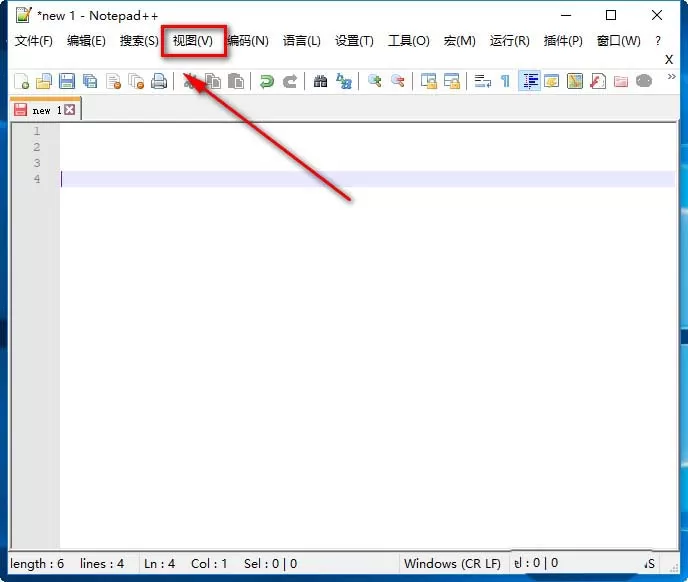688x582 pixels.
Task: Click line number 1 in the margin
Action: click(36, 131)
